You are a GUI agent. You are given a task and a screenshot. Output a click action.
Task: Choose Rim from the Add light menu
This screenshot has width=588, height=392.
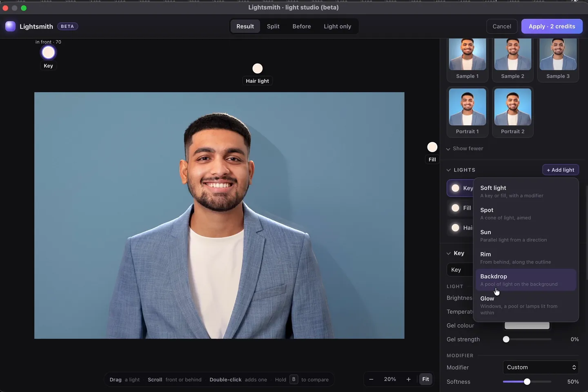(x=526, y=257)
